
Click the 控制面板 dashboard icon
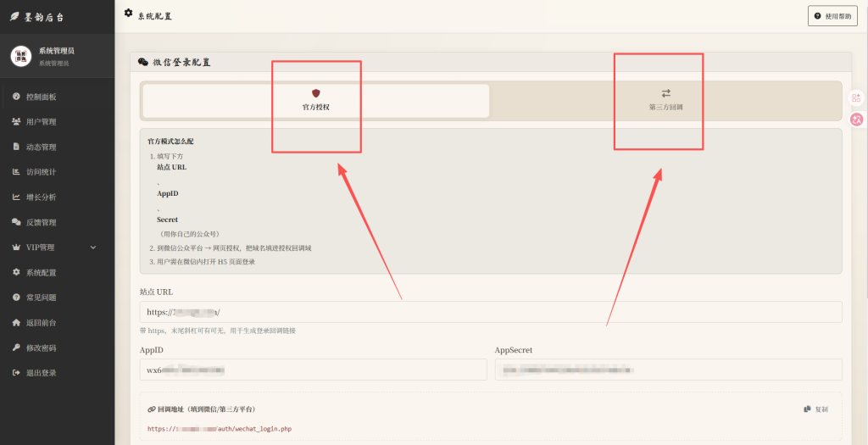pos(16,97)
